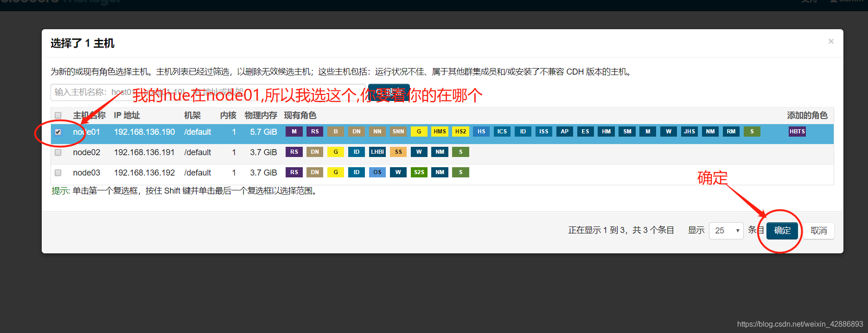Viewport: 868px width, 333px height.
Task: Click the SNN role badge on node01
Action: 398,132
